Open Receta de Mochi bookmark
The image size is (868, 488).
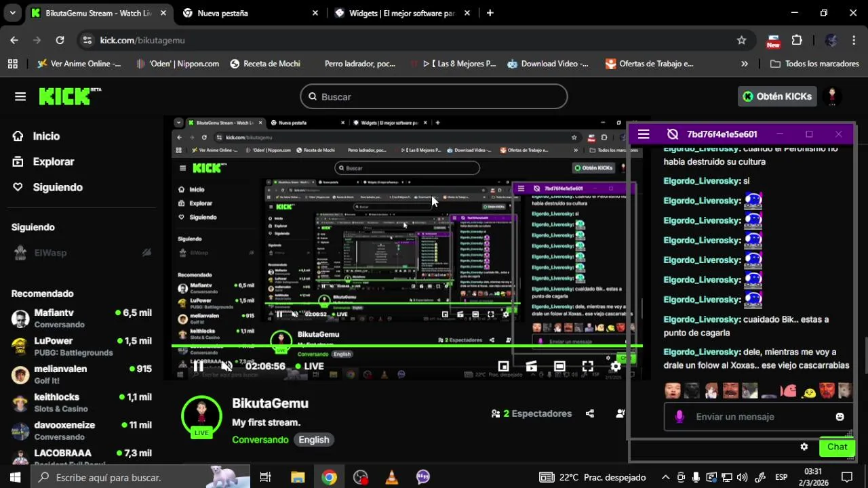(x=265, y=64)
